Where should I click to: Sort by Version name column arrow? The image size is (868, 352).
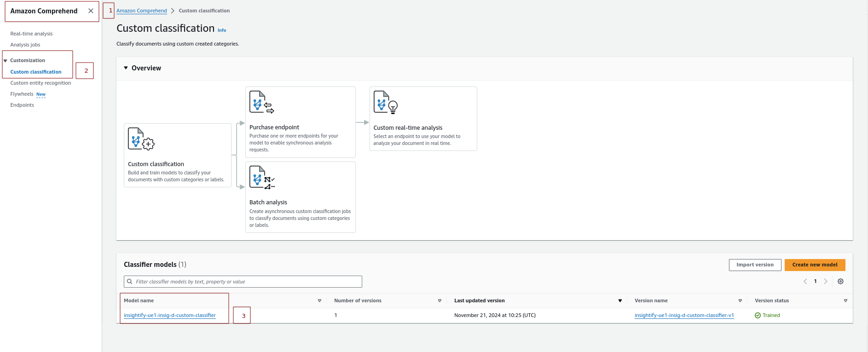740,301
